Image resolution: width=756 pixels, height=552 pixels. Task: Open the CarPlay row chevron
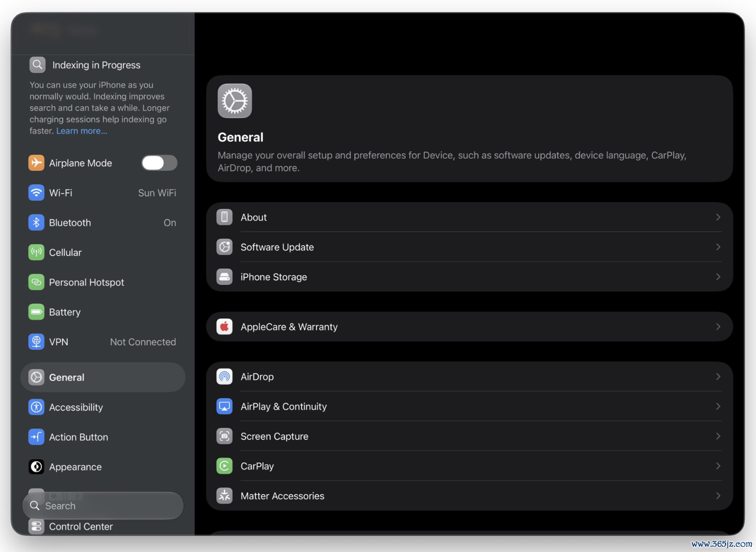[718, 466]
